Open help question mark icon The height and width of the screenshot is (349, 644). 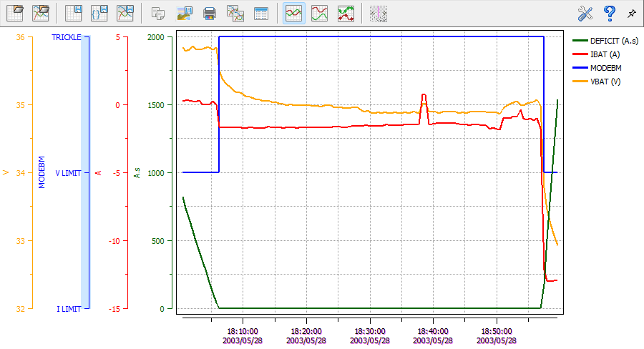[x=610, y=13]
